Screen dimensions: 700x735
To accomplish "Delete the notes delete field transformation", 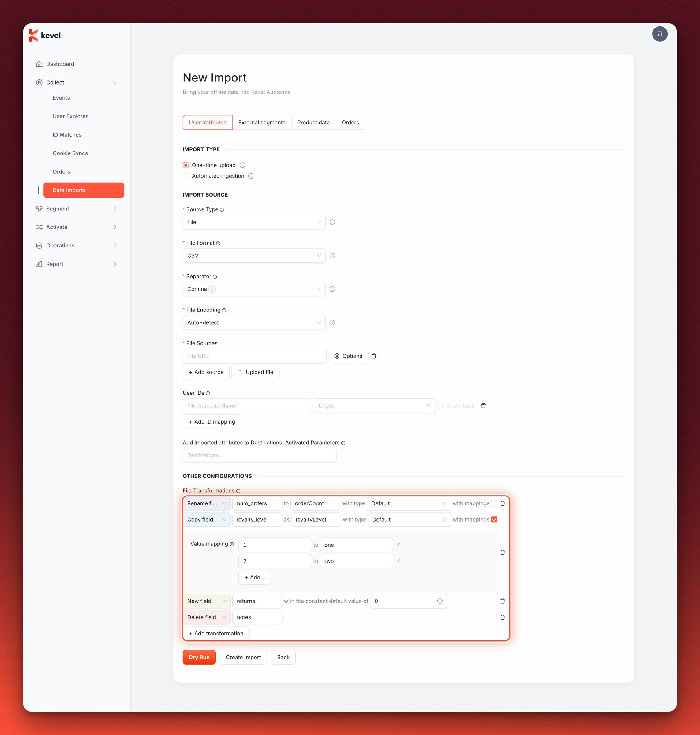I will (x=502, y=617).
